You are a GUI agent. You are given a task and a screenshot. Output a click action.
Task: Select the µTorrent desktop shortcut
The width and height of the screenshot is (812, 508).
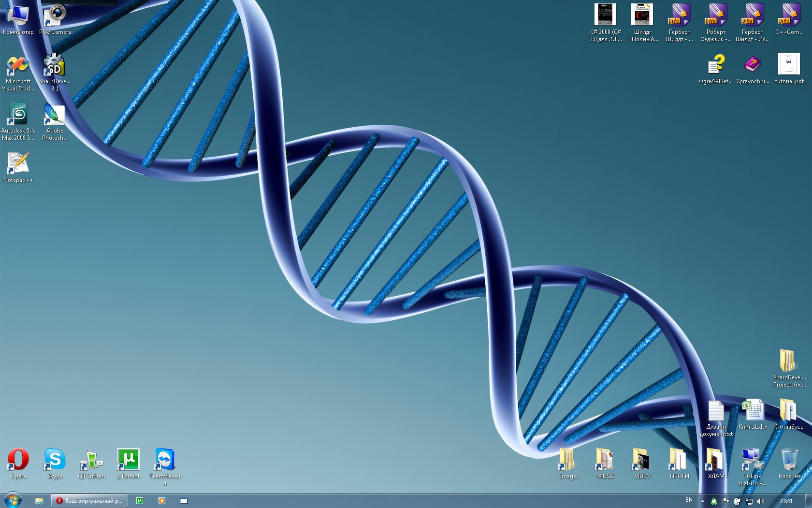(129, 459)
